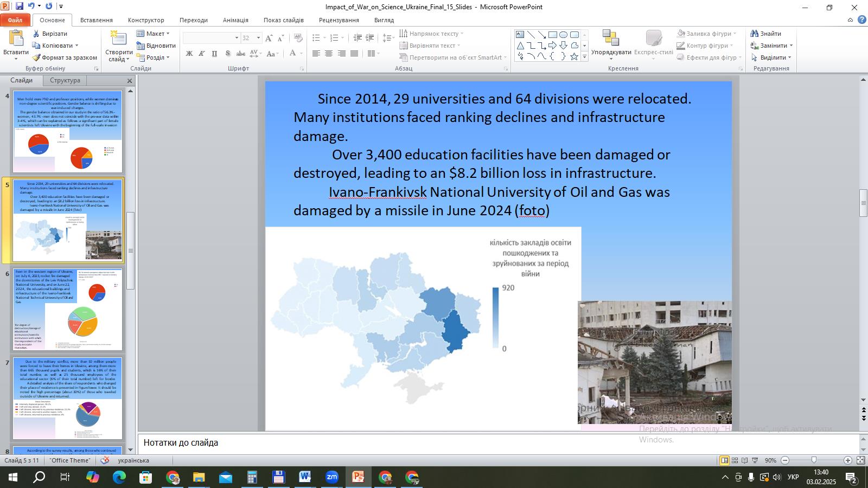Open the font size dropdown
The width and height of the screenshot is (868, 488).
258,38
